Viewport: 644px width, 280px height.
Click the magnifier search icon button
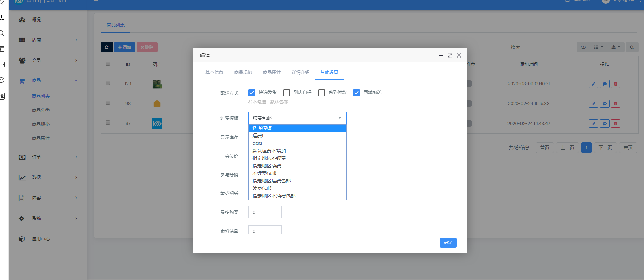coord(632,47)
